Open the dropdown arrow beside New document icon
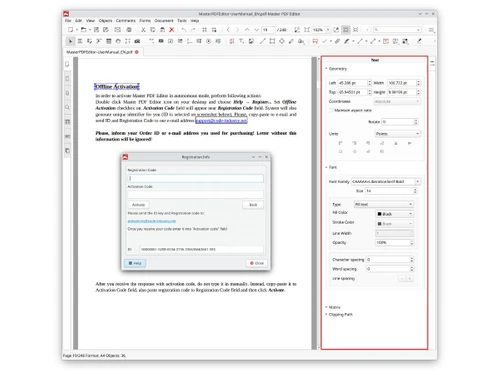 (x=77, y=30)
